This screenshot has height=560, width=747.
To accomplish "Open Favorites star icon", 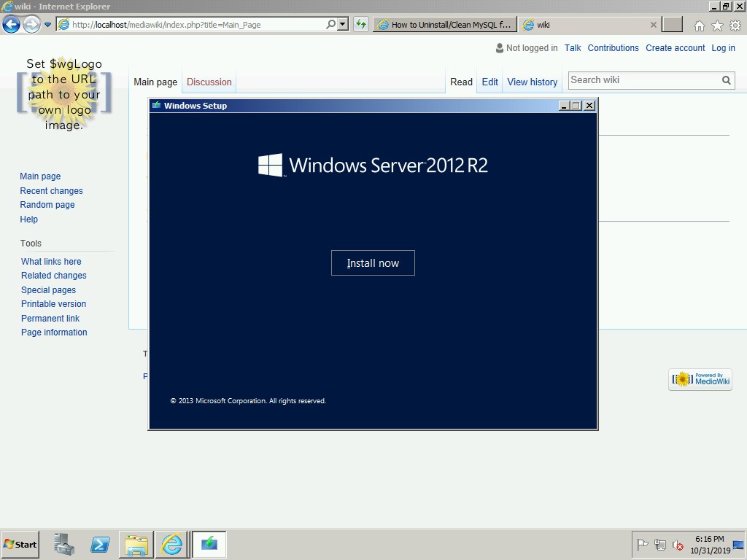I will click(717, 26).
